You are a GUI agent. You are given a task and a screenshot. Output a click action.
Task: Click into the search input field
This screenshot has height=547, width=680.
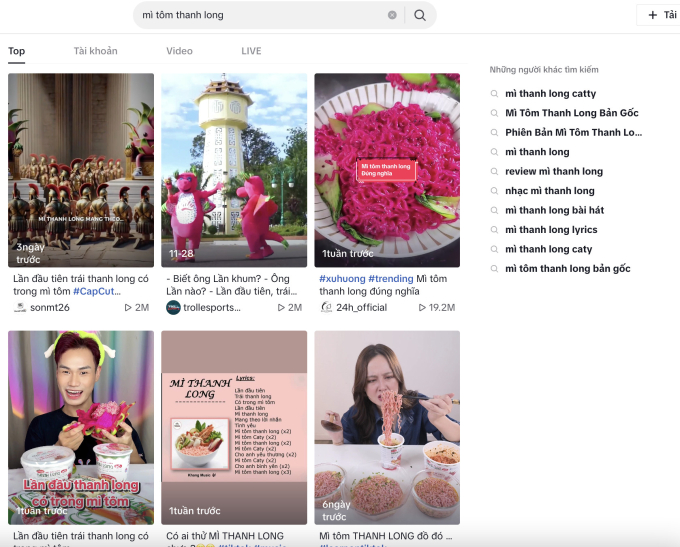tap(262, 15)
